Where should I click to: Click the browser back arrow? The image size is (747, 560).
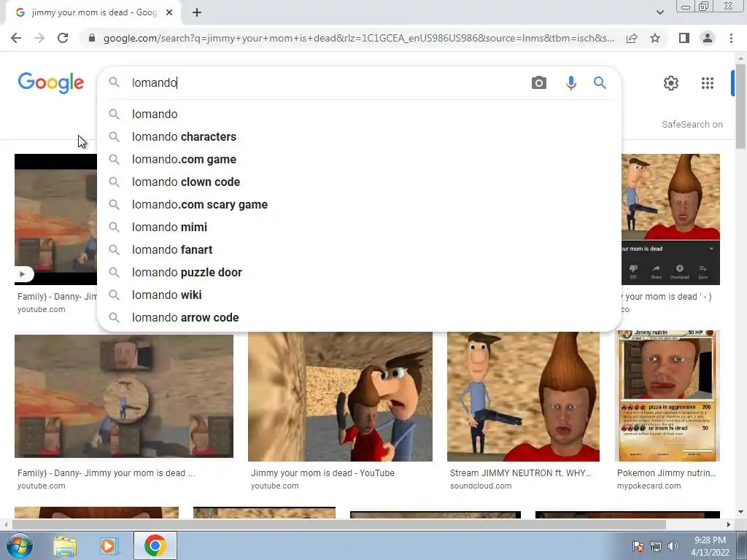coord(16,38)
